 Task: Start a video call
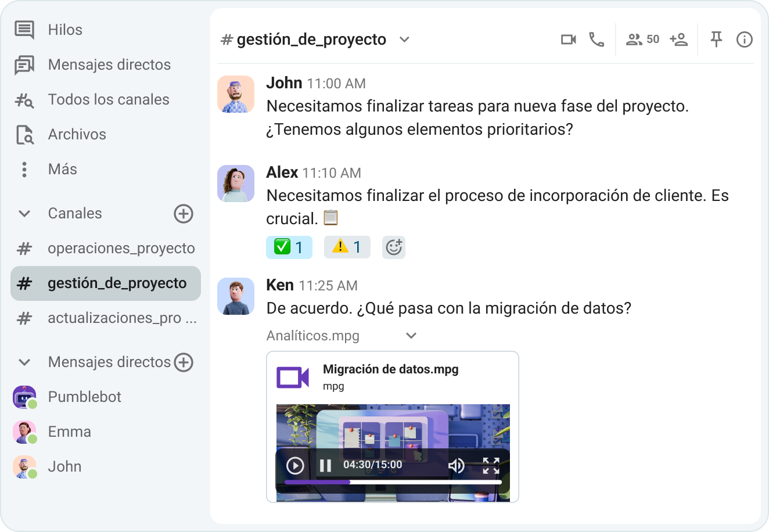[567, 39]
